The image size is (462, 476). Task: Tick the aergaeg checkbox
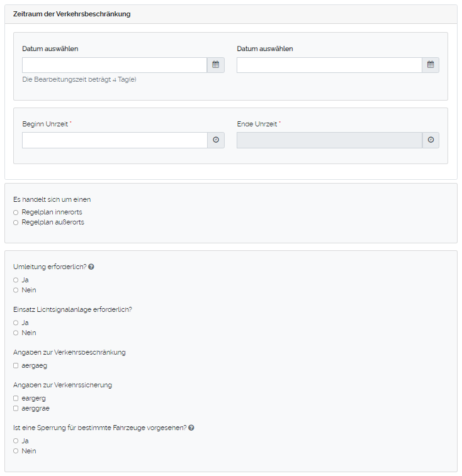click(16, 365)
